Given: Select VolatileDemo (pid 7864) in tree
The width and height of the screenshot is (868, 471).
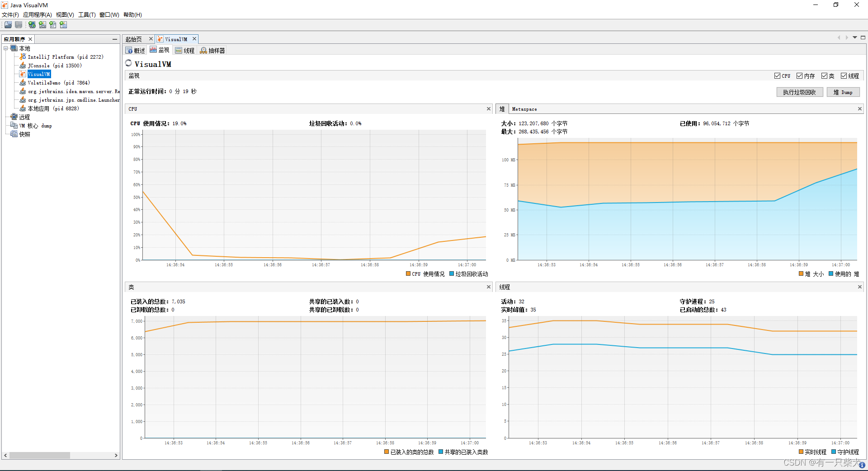Looking at the screenshot, I should [59, 83].
